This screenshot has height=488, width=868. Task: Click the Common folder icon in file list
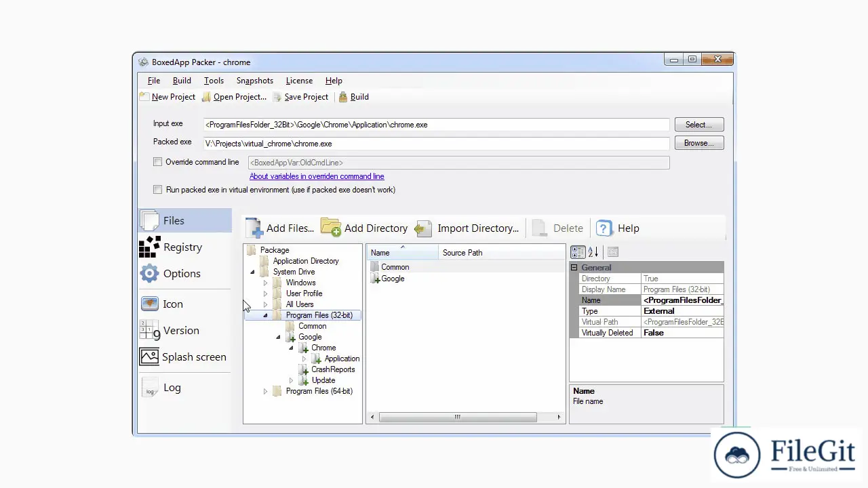tap(375, 267)
